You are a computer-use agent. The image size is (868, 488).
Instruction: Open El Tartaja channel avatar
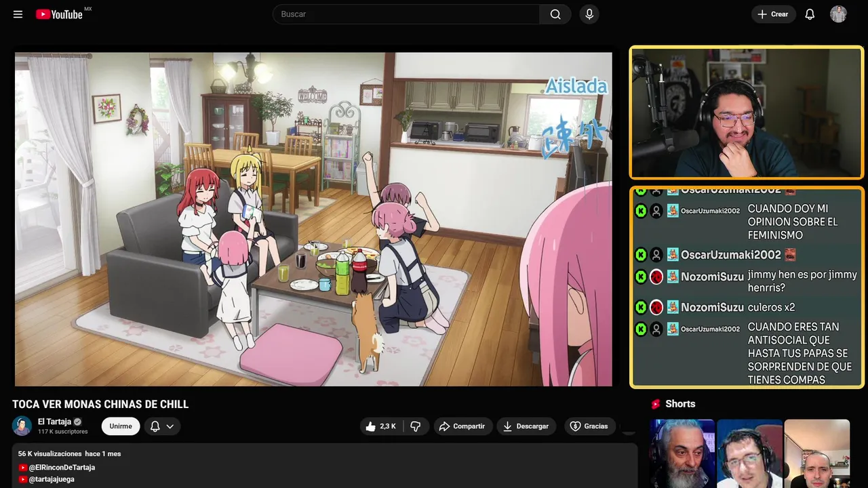(x=22, y=426)
